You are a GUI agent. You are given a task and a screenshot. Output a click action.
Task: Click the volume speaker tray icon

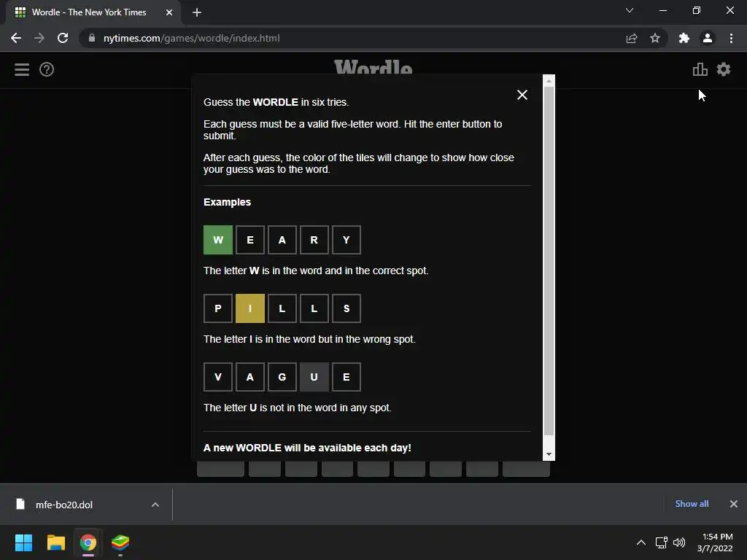[679, 542]
